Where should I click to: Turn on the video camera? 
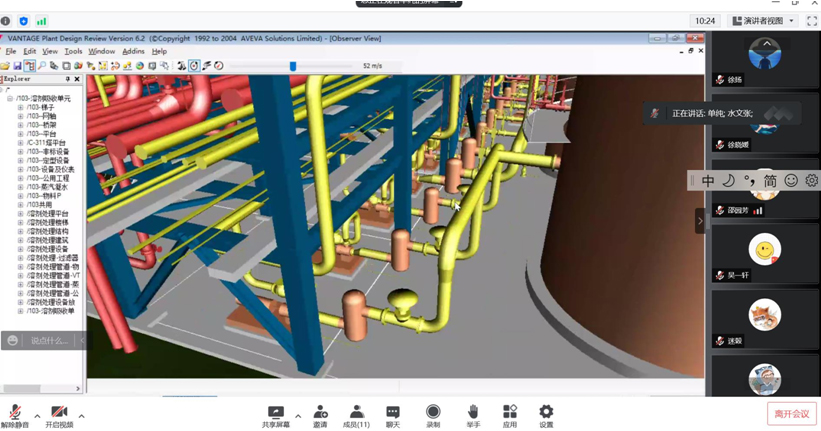(59, 415)
